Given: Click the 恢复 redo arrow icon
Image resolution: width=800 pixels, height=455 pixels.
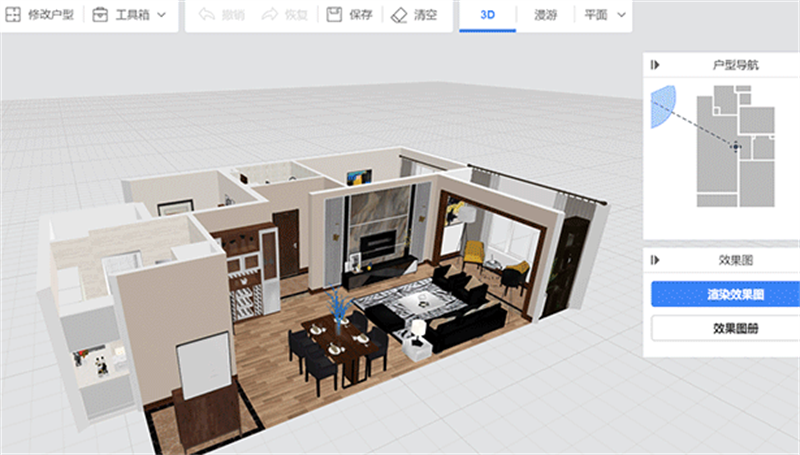Looking at the screenshot, I should tap(269, 15).
